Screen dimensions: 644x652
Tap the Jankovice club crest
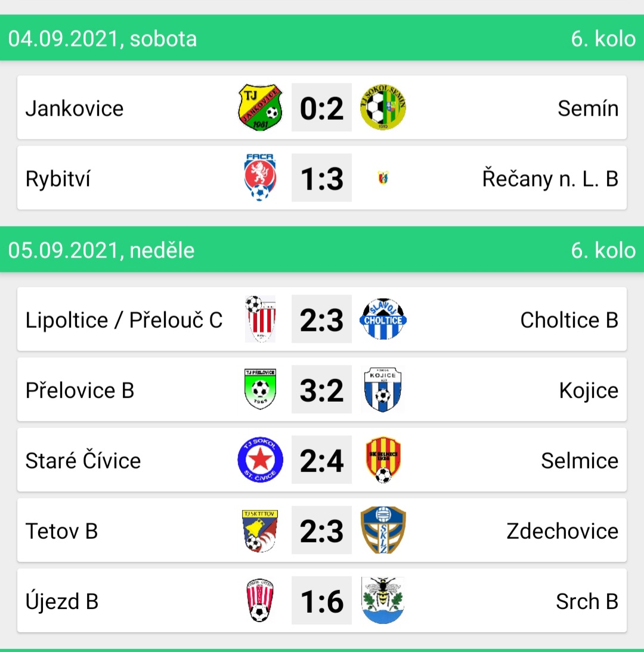[260, 108]
